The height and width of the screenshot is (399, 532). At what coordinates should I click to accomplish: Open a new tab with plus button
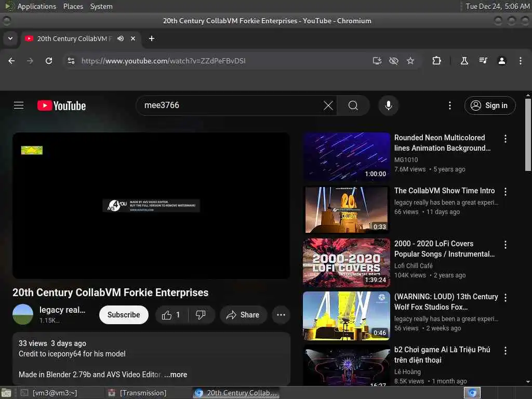pos(152,38)
